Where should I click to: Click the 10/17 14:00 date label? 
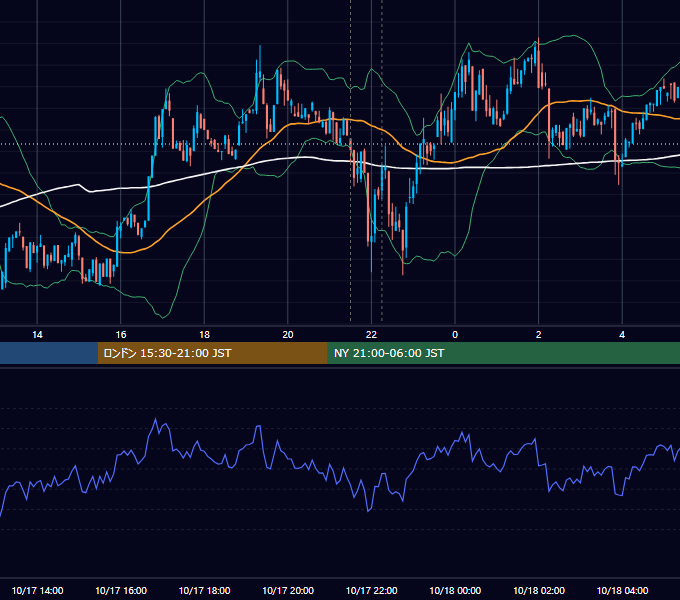37,590
